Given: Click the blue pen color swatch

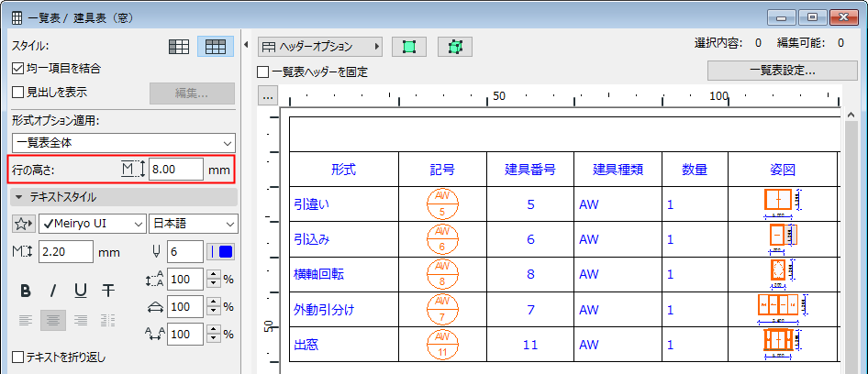Looking at the screenshot, I should [x=226, y=252].
